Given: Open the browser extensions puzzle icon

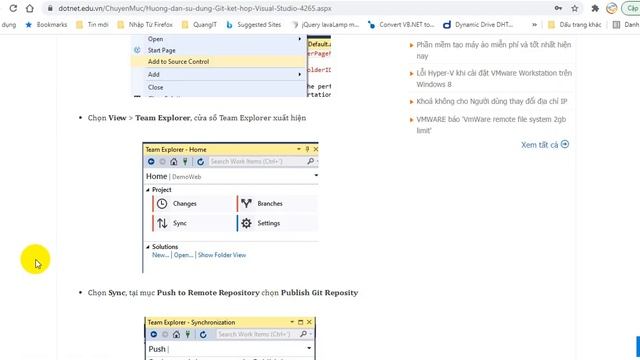Looking at the screenshot, I should (595, 8).
